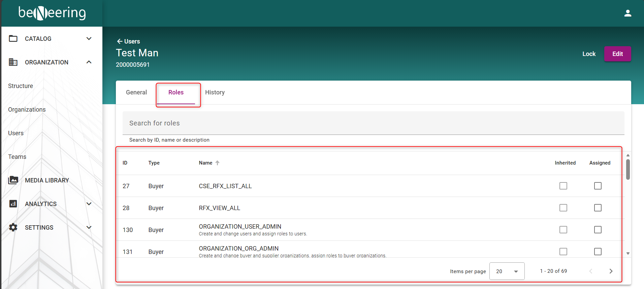Image resolution: width=644 pixels, height=289 pixels.
Task: Click the Settings gear icon
Action: (13, 227)
